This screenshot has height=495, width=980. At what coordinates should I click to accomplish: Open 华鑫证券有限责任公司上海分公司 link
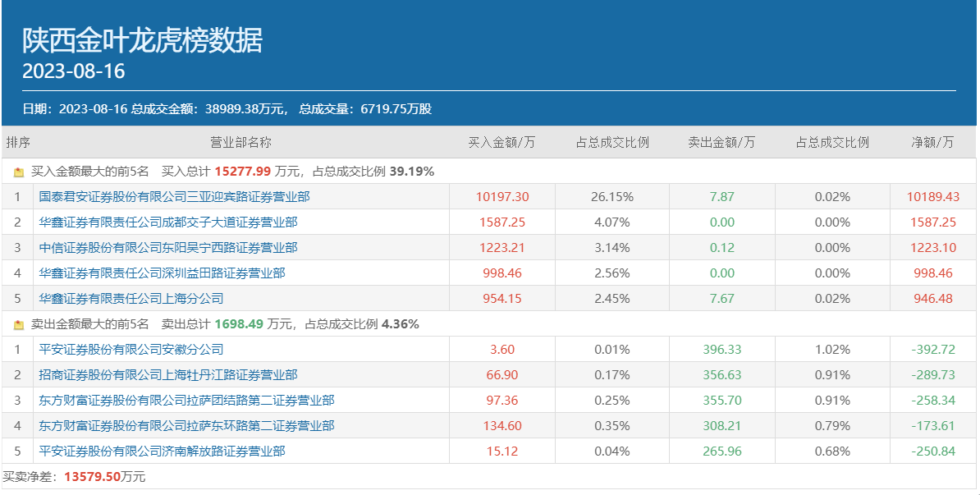[131, 299]
